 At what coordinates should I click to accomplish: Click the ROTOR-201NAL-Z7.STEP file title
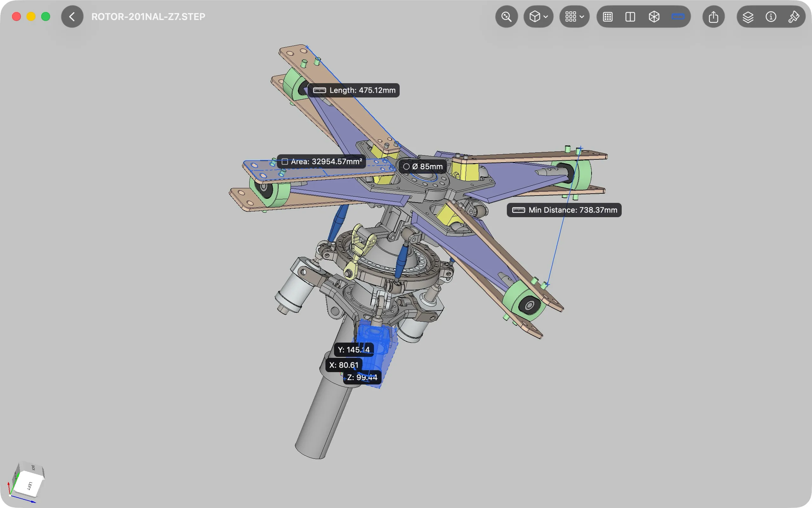click(x=148, y=17)
